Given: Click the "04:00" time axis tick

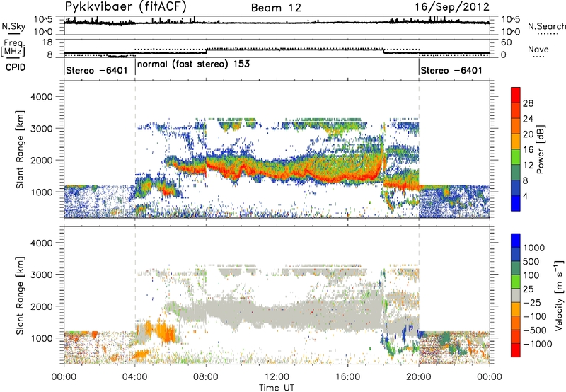Looking at the screenshot, I should click(x=135, y=377).
